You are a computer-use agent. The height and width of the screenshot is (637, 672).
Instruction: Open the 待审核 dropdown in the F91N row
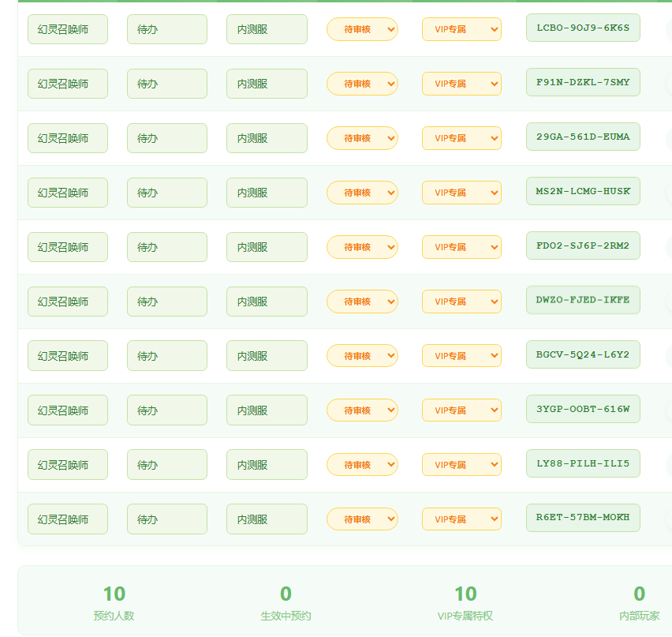[362, 84]
